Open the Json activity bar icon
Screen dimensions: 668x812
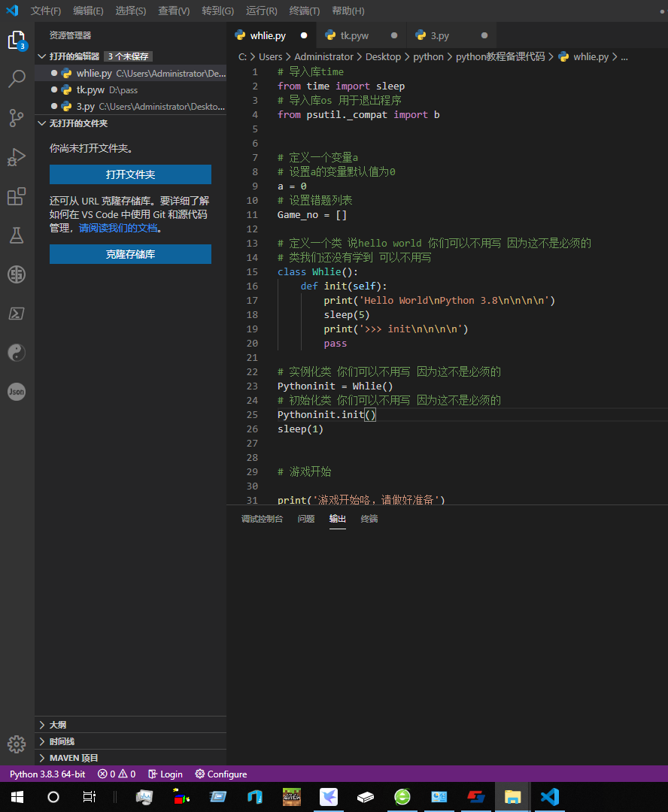coord(17,392)
